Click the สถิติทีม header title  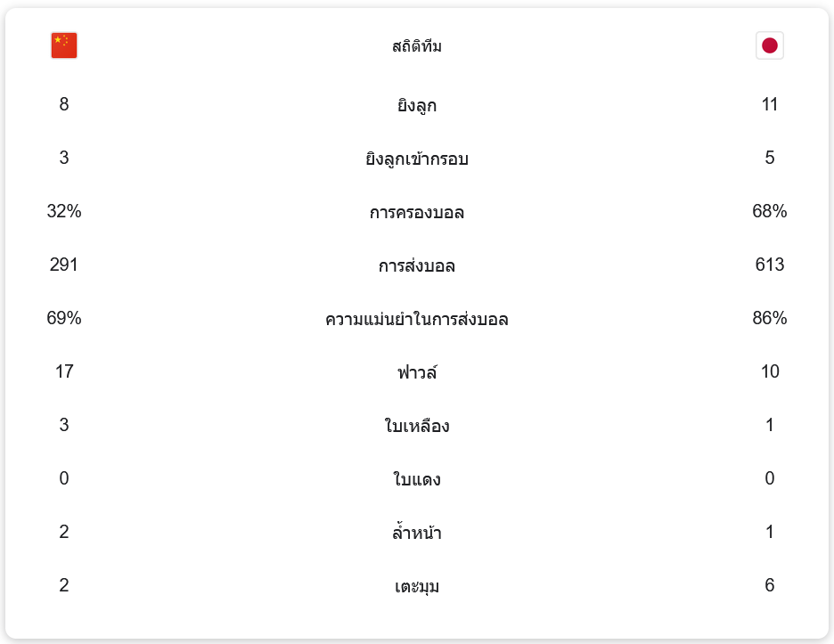click(417, 46)
